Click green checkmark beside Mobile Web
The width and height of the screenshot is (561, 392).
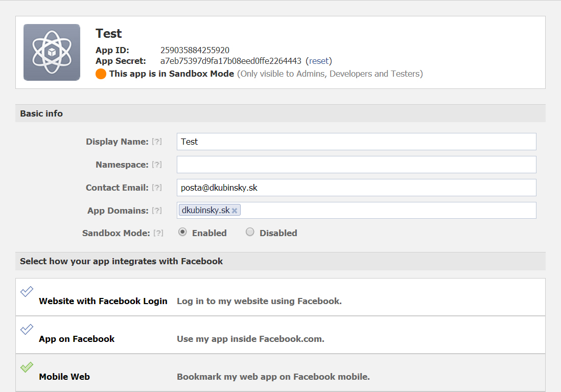pyautogui.click(x=27, y=367)
